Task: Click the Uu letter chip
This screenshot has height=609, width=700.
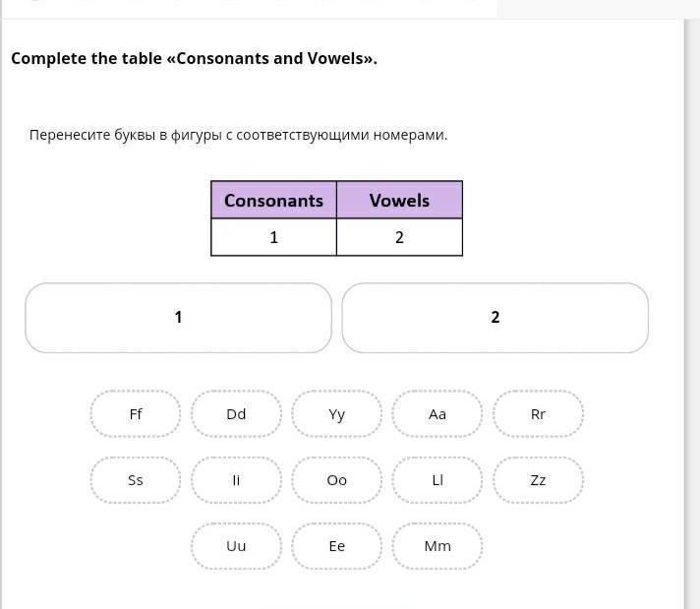Action: coord(236,546)
